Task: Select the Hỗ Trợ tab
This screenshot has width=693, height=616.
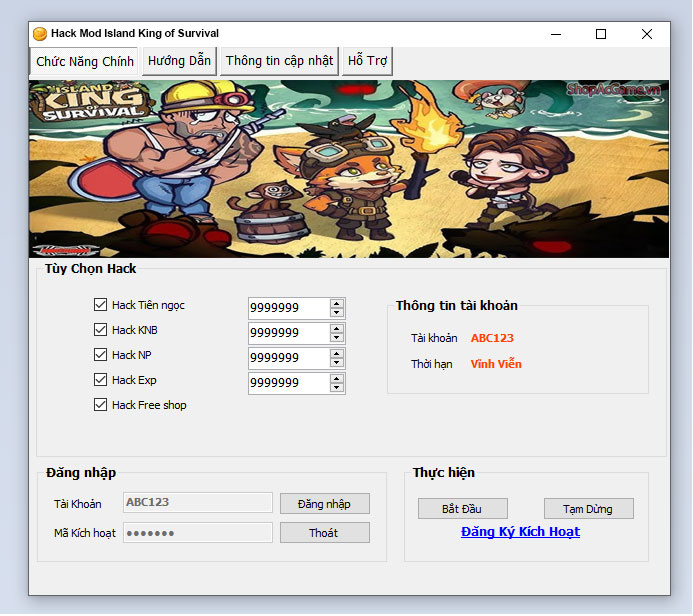Action: tap(367, 61)
